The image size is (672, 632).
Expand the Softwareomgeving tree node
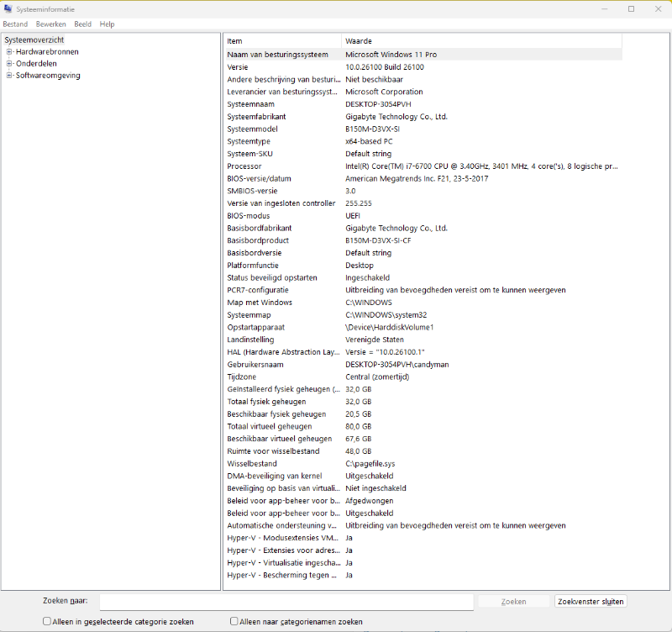click(x=9, y=76)
